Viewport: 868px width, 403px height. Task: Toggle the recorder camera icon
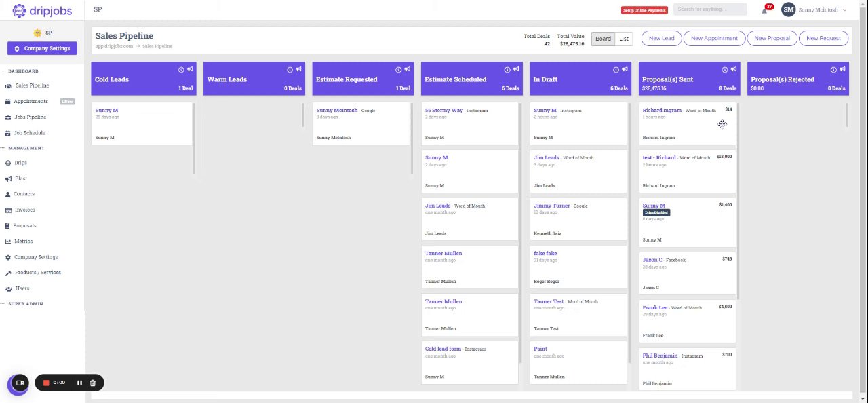tap(20, 383)
